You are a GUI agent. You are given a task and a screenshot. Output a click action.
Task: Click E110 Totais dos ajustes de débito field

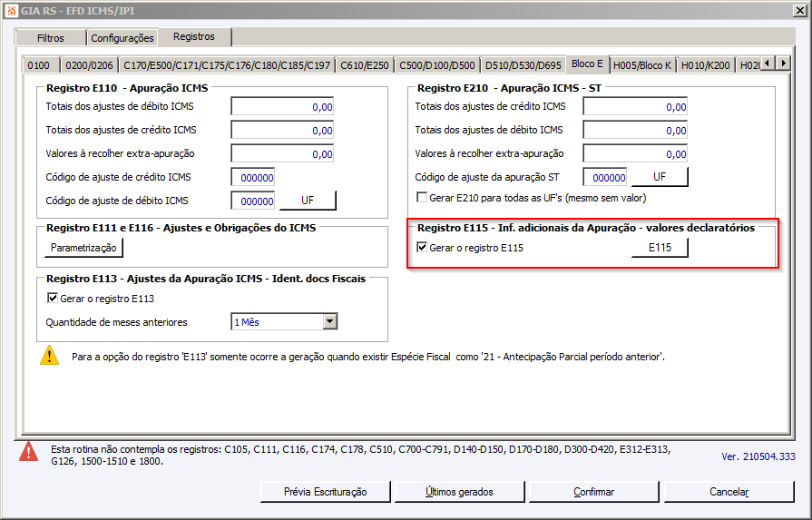tap(282, 107)
